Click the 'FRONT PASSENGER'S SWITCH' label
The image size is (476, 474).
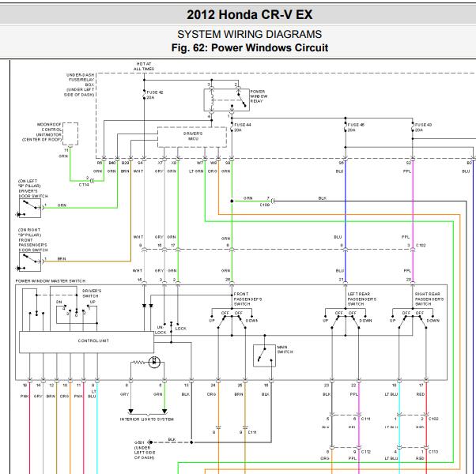(247, 299)
